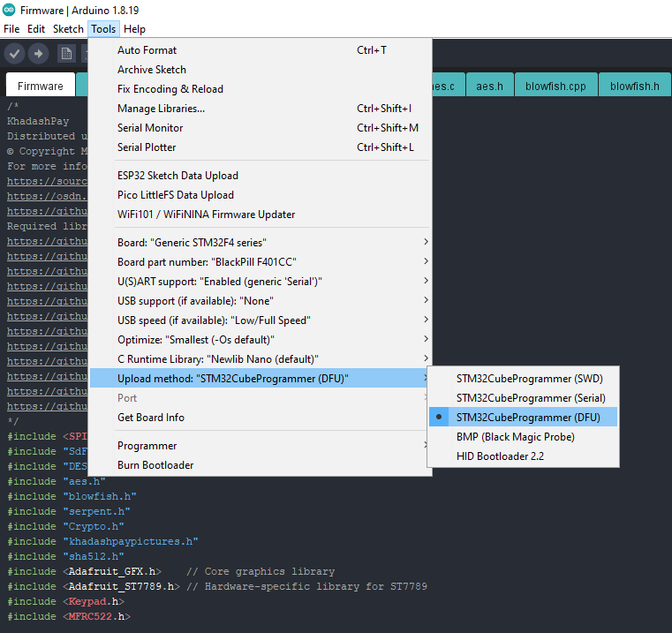Run Auto Format from Tools menu

pos(260,50)
